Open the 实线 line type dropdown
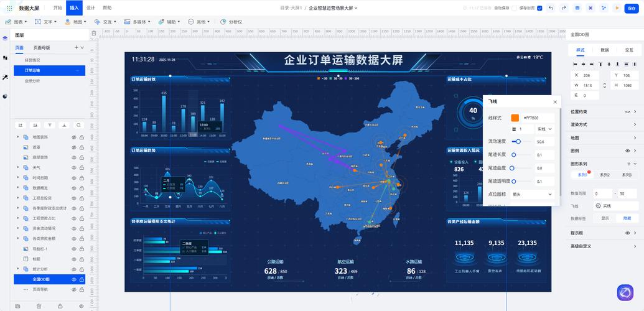 pos(544,129)
